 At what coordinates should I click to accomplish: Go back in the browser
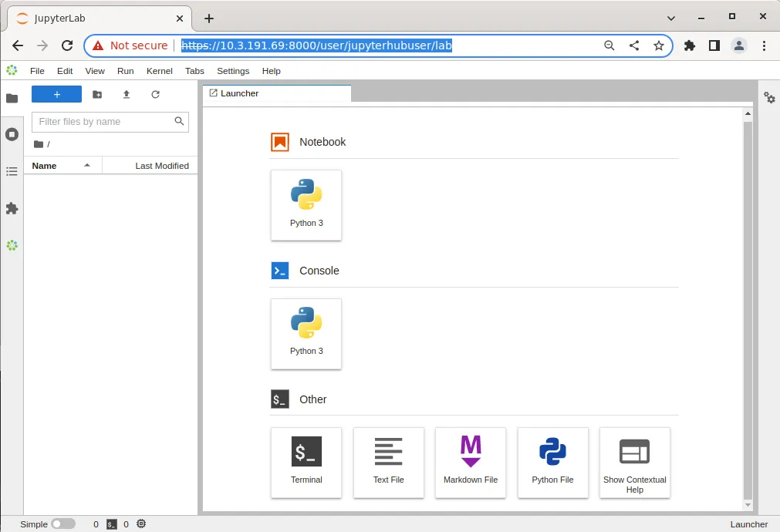point(18,45)
